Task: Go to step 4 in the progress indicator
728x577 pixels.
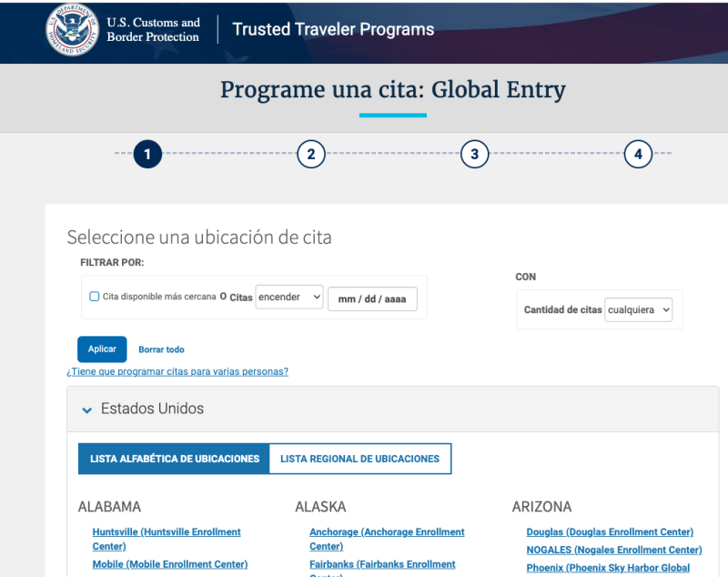Action: (639, 154)
